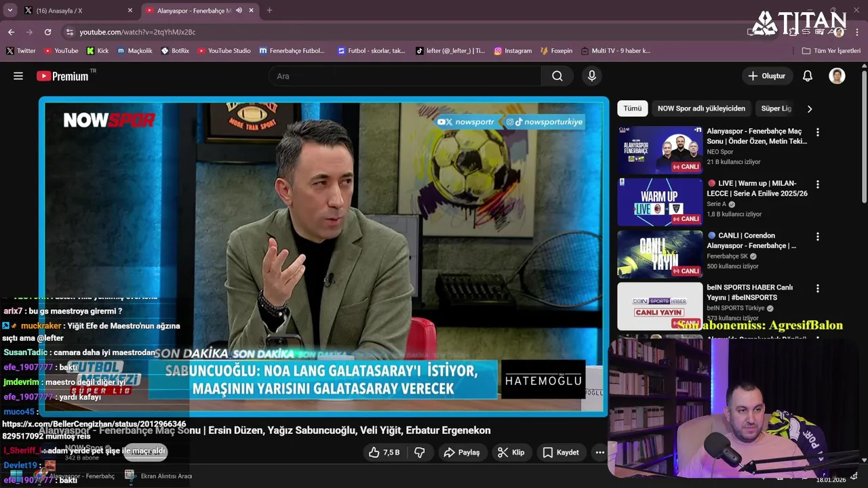Click the Ara search input field
Viewport: 868px width, 488px height.
pyautogui.click(x=405, y=76)
